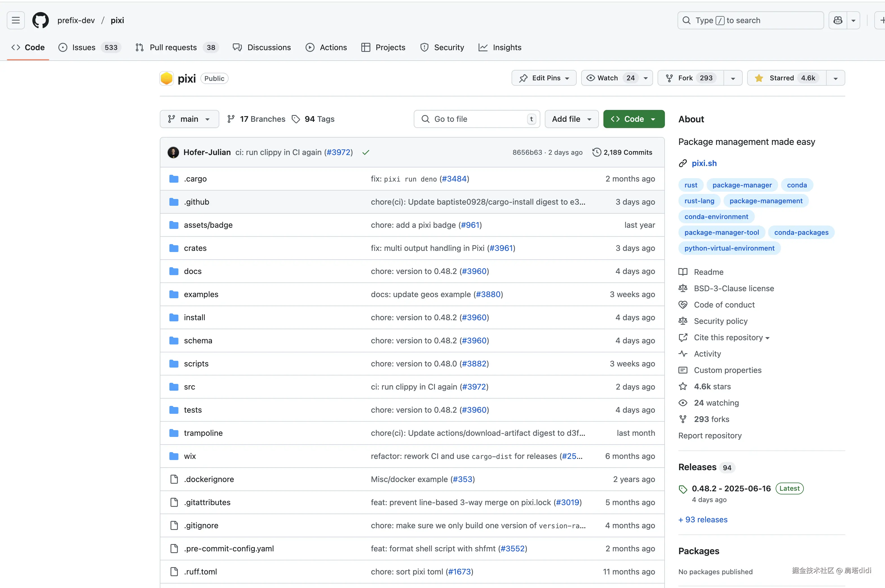Open the hamburger navigation menu
The width and height of the screenshot is (885, 588).
16,20
